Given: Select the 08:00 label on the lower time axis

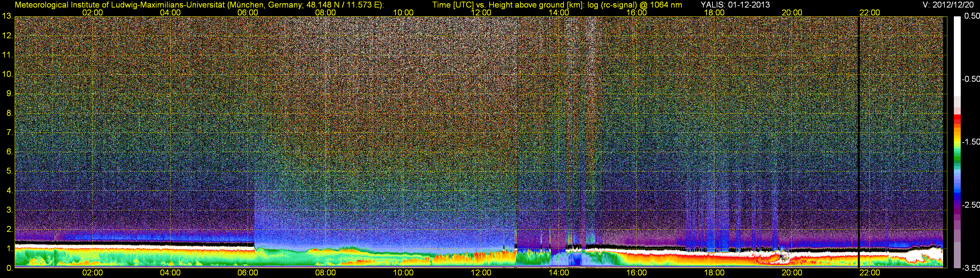Looking at the screenshot, I should (326, 273).
